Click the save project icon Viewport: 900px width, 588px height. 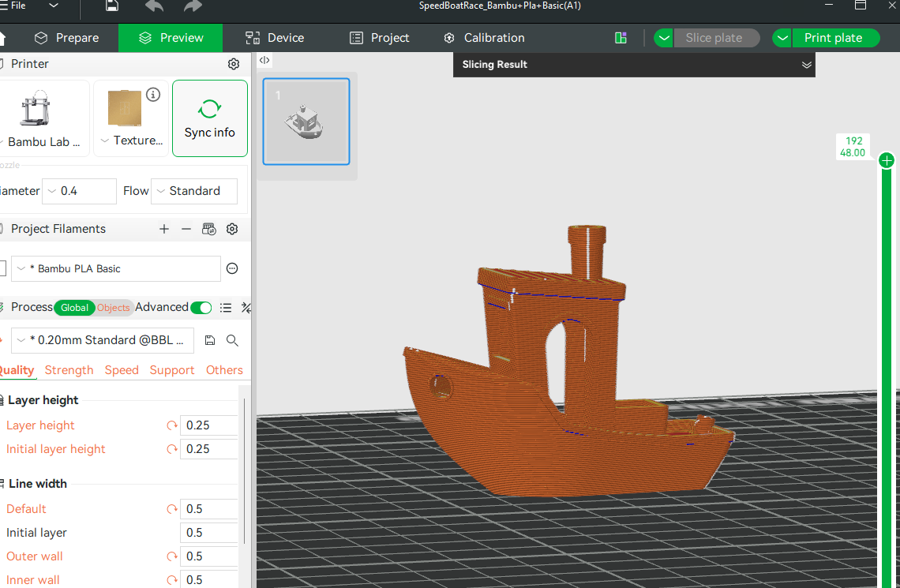[112, 6]
